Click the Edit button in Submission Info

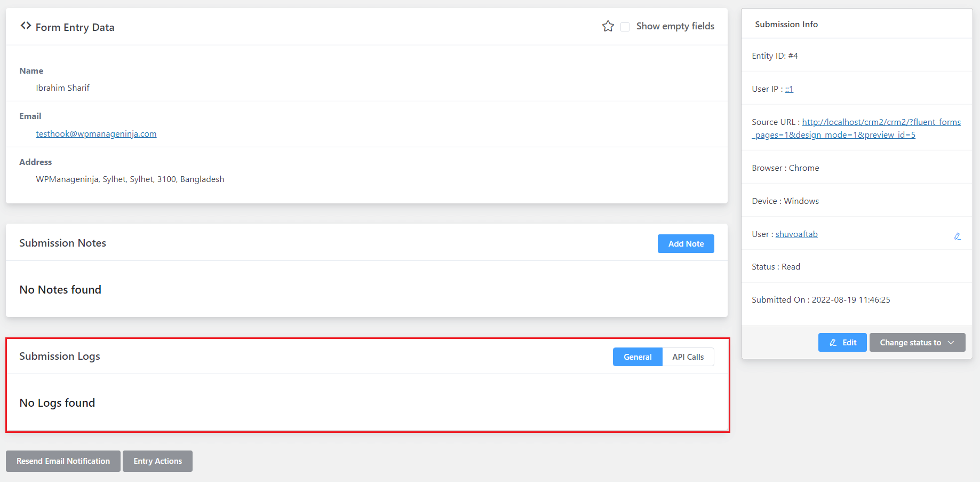842,342
